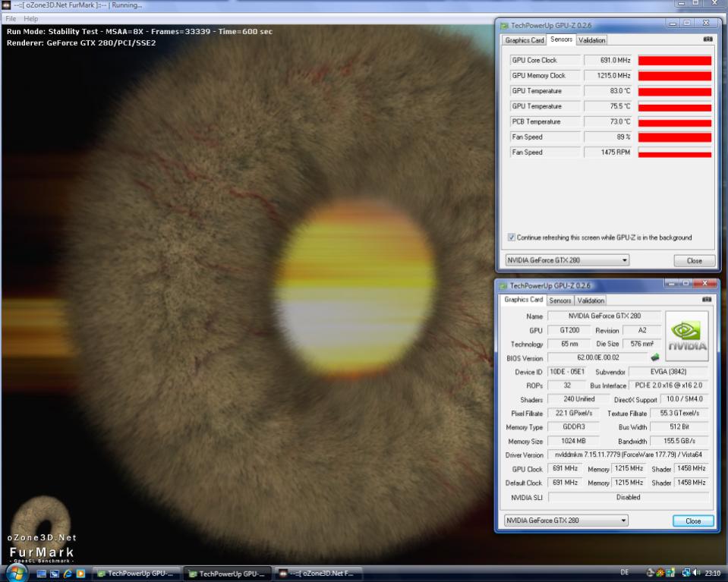Click camera screenshot icon in lower GPU-Z

pyautogui.click(x=707, y=300)
